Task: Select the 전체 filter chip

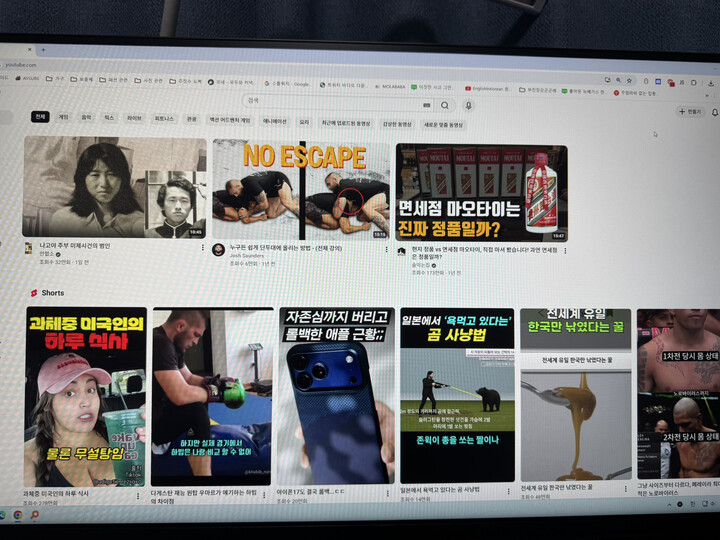Action: (40, 117)
